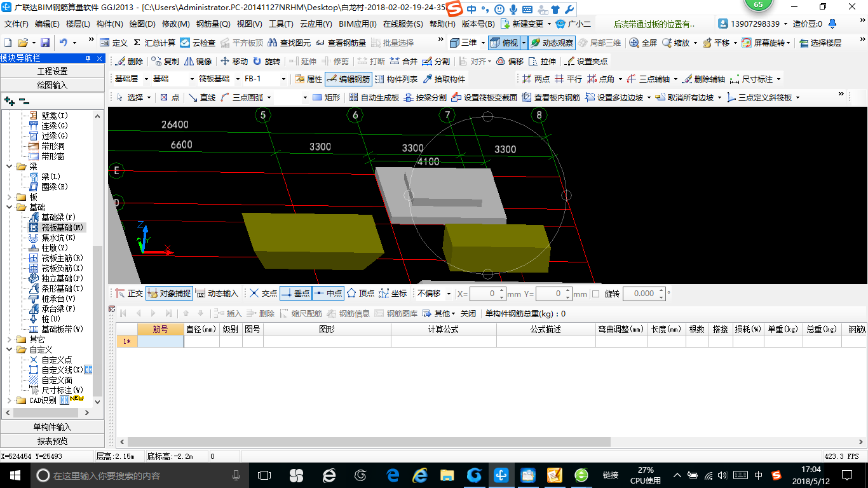Open the 文件(F) menu
868x488 pixels.
coord(17,24)
